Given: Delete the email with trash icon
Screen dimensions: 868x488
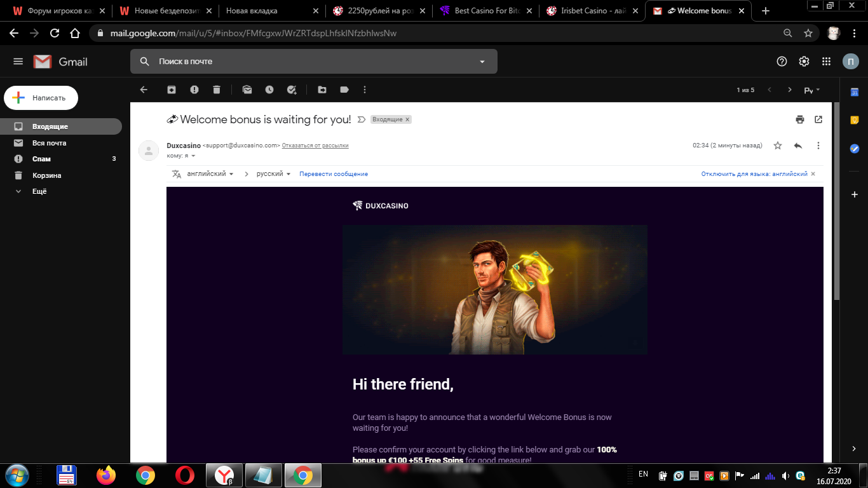Looking at the screenshot, I should click(x=217, y=90).
